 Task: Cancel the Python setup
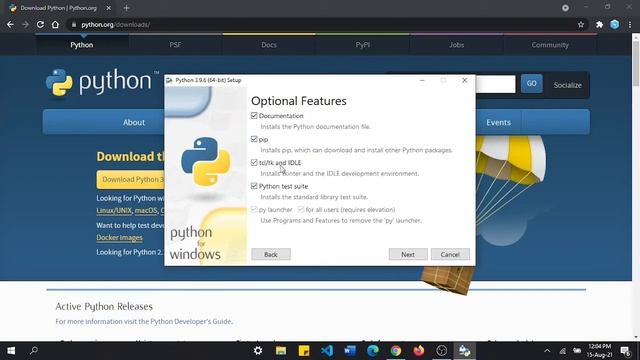(450, 254)
